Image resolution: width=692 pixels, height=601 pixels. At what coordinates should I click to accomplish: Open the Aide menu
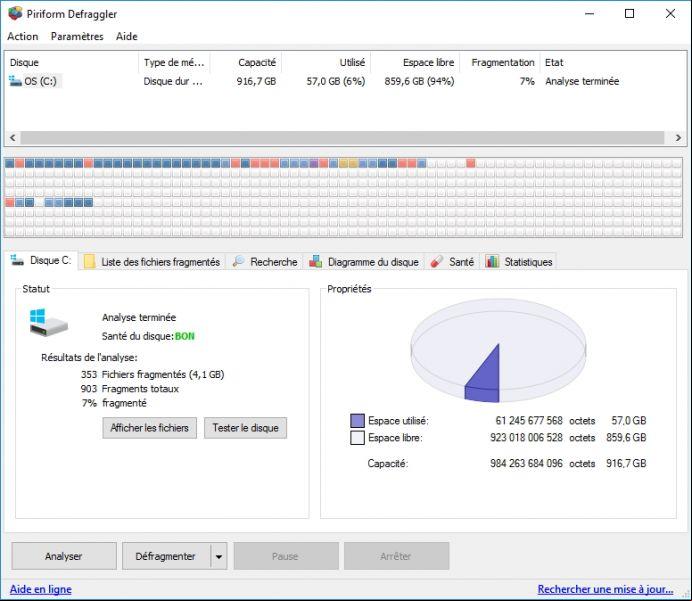pos(127,36)
